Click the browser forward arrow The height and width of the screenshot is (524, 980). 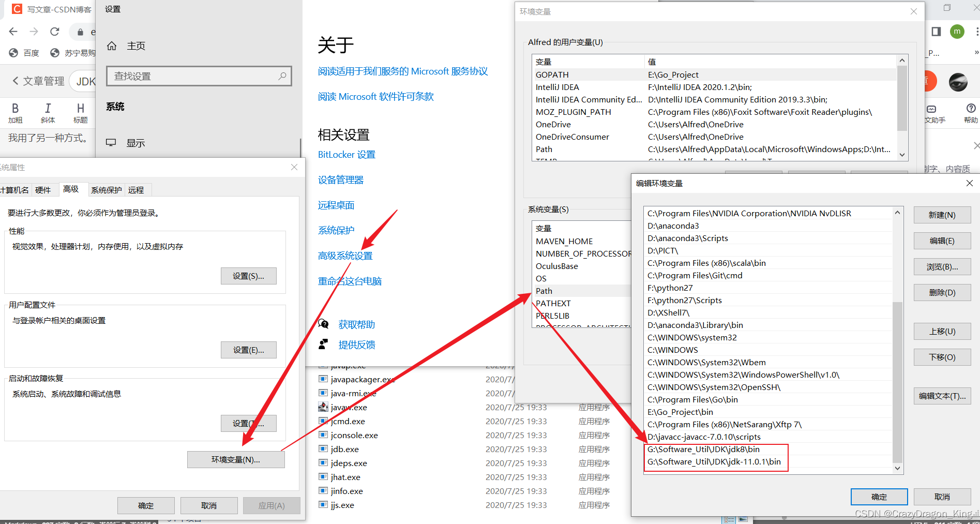tap(34, 32)
